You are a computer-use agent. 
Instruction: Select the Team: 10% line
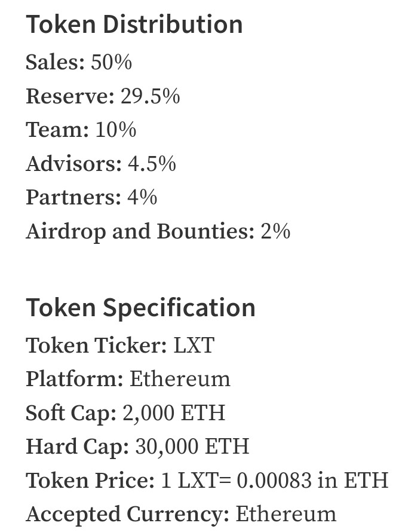pos(81,130)
